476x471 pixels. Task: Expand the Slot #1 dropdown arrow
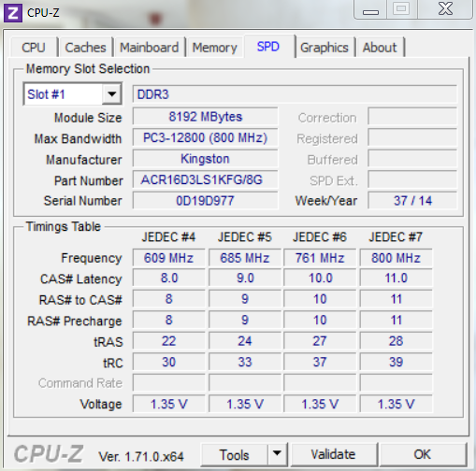coord(111,93)
